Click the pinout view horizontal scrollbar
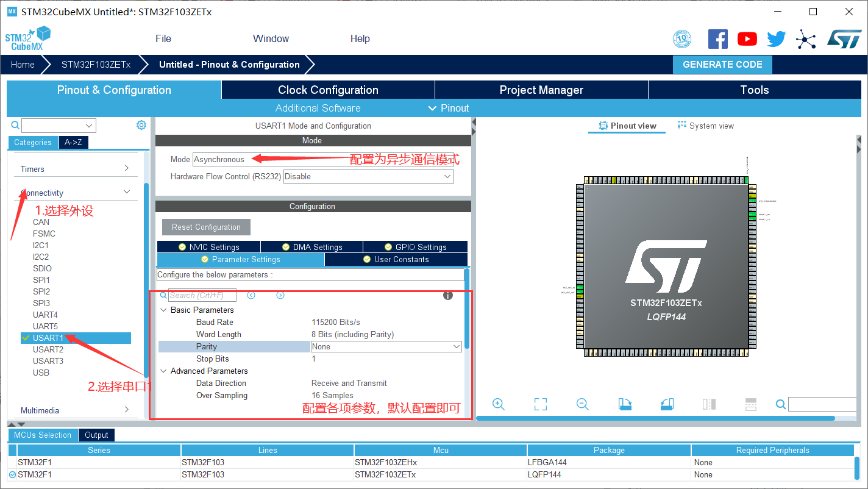 (x=655, y=418)
